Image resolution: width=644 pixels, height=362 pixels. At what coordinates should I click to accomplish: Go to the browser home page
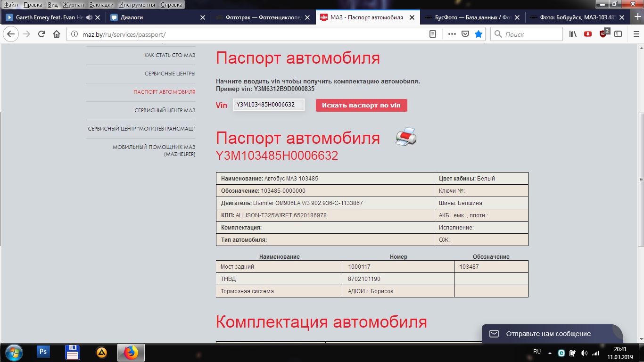57,34
